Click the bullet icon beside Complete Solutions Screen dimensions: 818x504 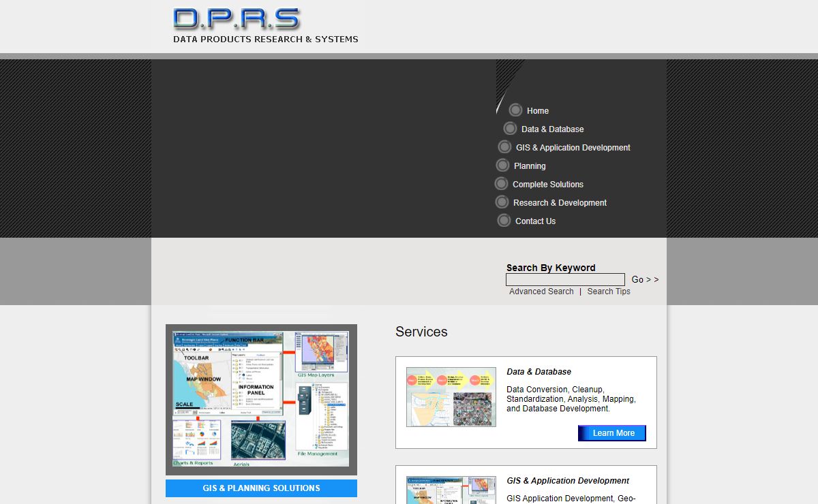tap(501, 184)
